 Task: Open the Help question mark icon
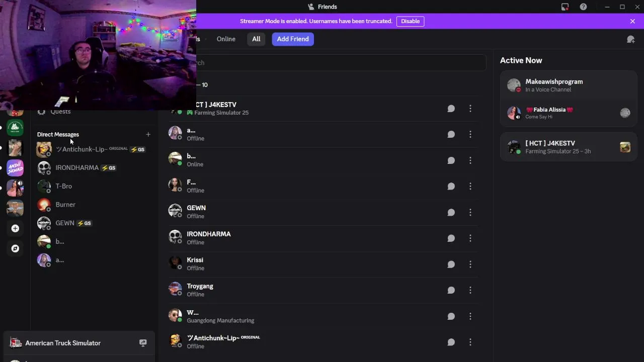coord(583,7)
